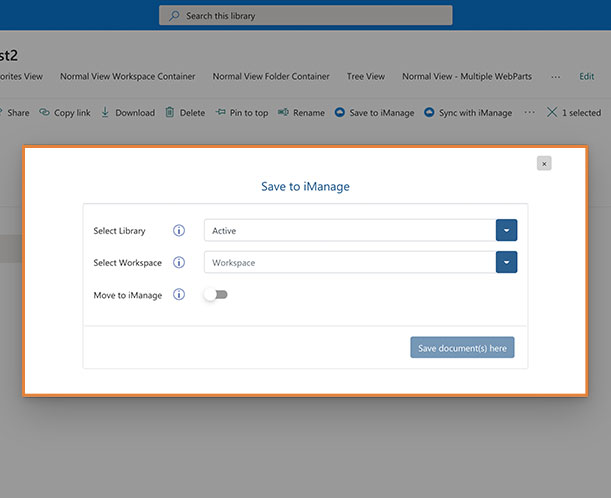Show info for Select Workspace

coord(179,262)
